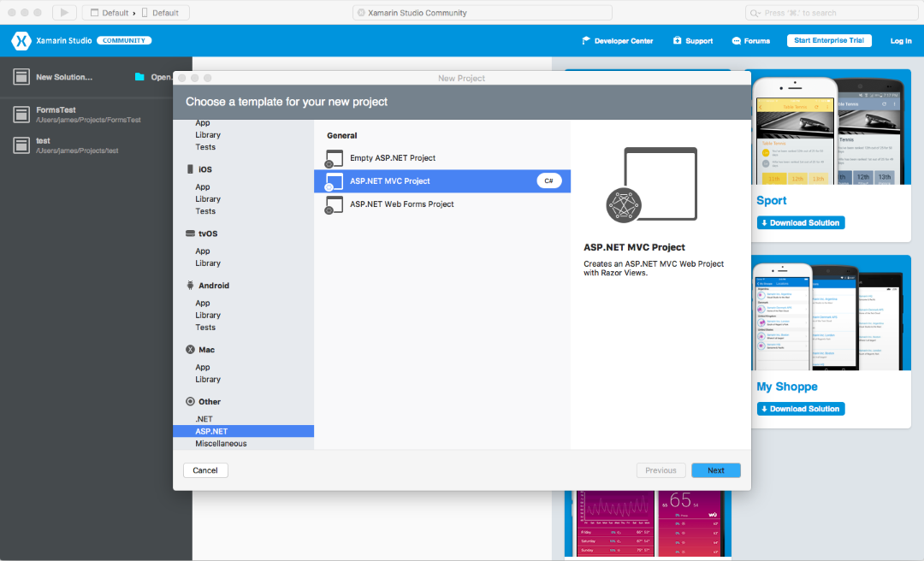Open the C# language dropdown

pyautogui.click(x=548, y=181)
